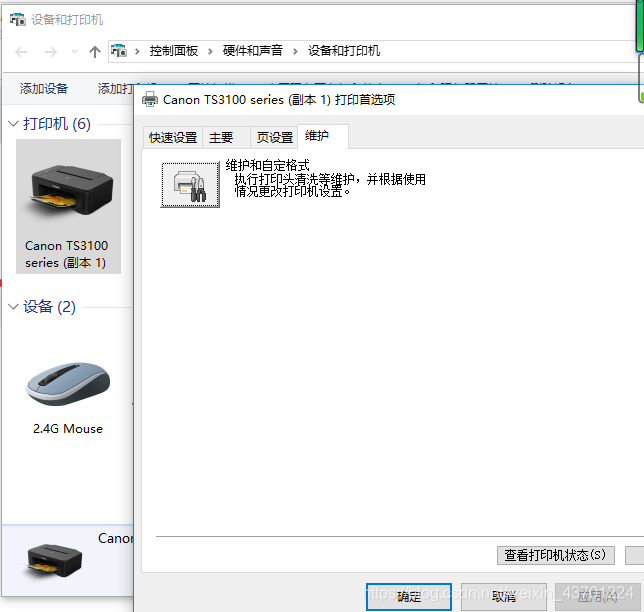Screen dimensions: 644x612
Task: Expand the breadcrumb chevron after 控制面板
Action: coord(210,51)
